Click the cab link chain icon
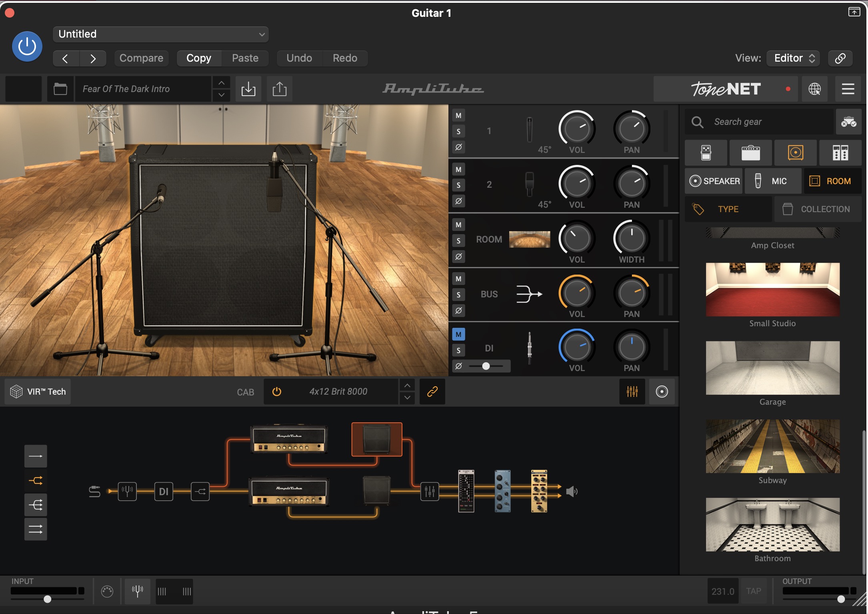 coord(432,391)
